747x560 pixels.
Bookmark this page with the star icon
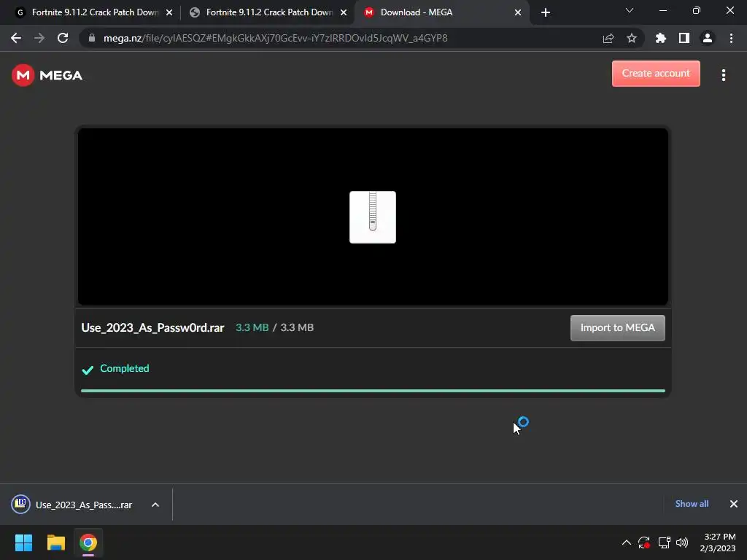pos(632,38)
